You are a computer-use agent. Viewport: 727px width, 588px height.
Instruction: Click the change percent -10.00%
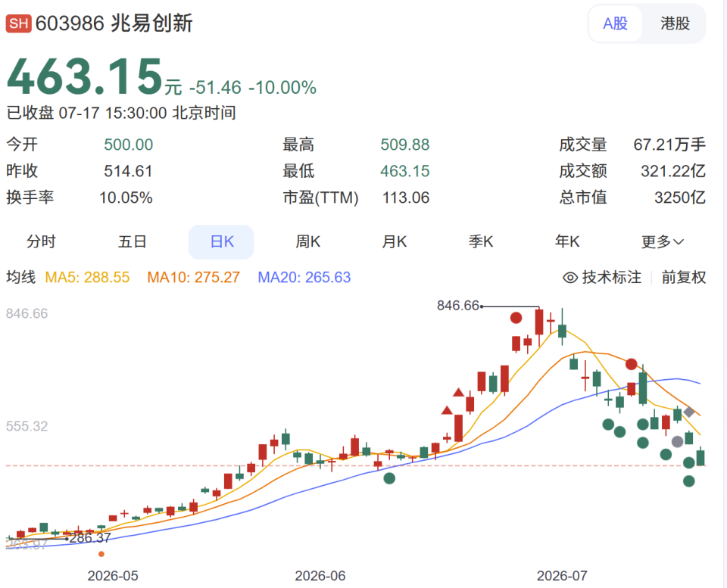pos(282,88)
